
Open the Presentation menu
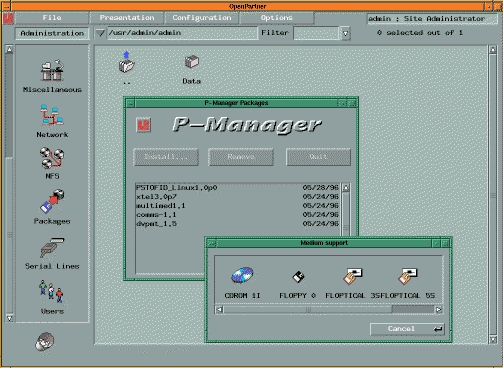[x=127, y=18]
